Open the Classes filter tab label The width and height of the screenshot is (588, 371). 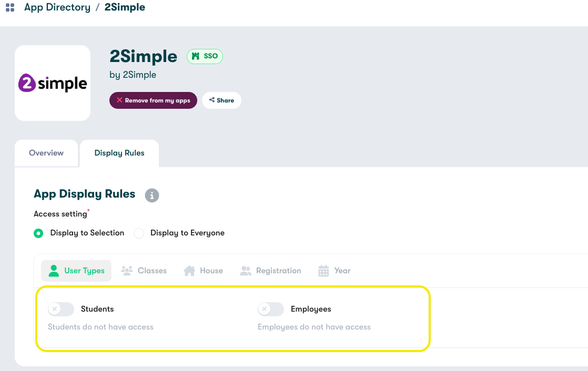[x=152, y=271]
